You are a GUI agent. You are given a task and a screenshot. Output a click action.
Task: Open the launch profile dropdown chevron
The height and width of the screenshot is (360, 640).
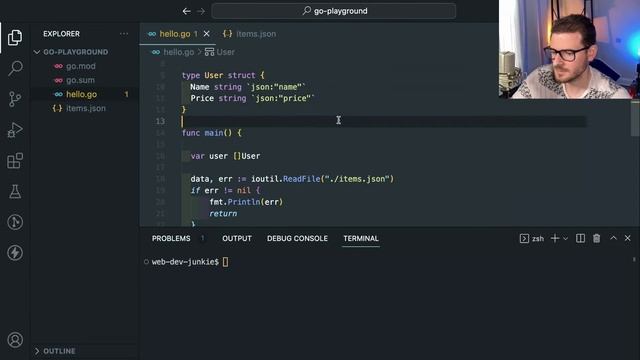tap(565, 239)
